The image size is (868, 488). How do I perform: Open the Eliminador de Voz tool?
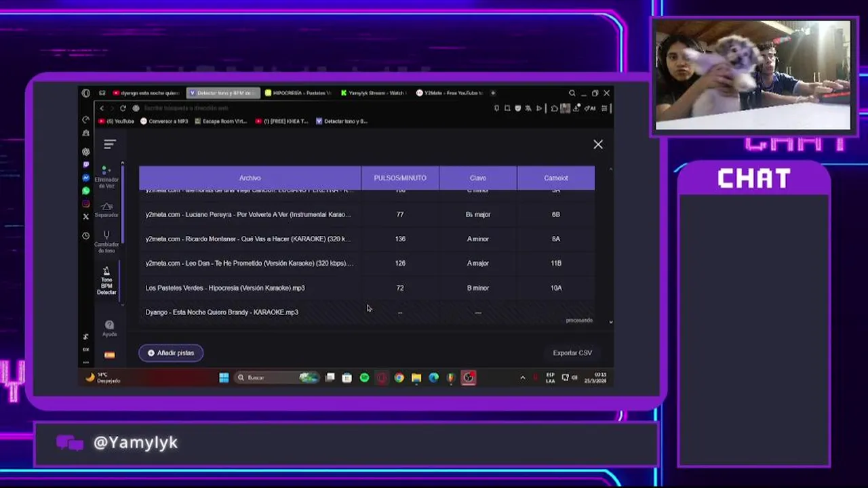pyautogui.click(x=106, y=178)
